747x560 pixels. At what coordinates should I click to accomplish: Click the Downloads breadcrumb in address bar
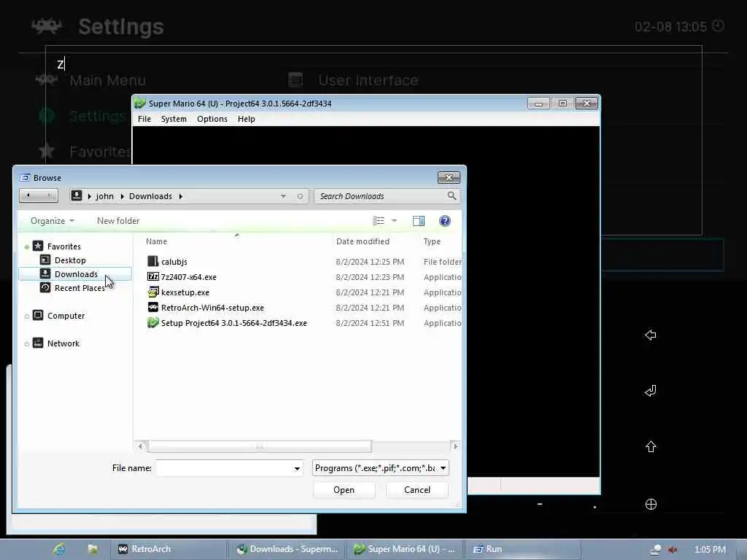click(150, 196)
